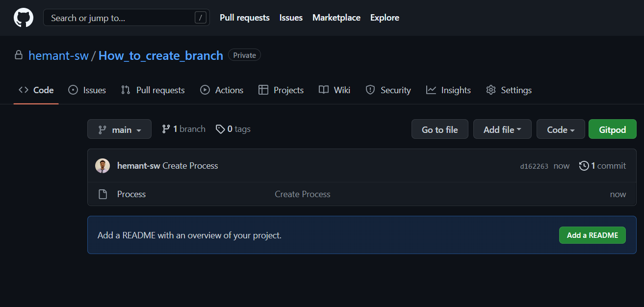Open How_to_create_branch repository link

[161, 55]
